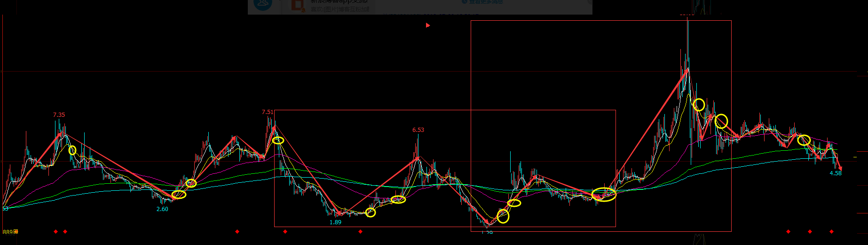Click the small red play triangle marker
The height and width of the screenshot is (245, 868).
pyautogui.click(x=428, y=25)
